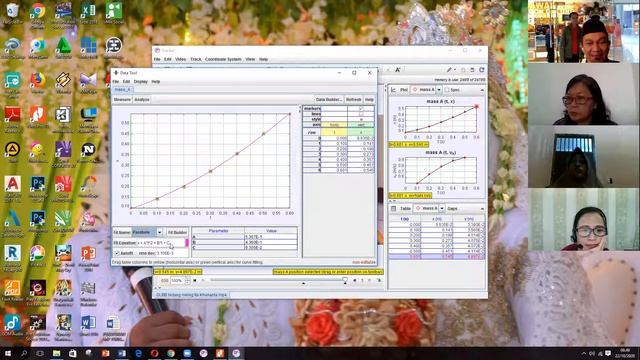Click the Help button in Data Tool toolbar

pyautogui.click(x=369, y=100)
